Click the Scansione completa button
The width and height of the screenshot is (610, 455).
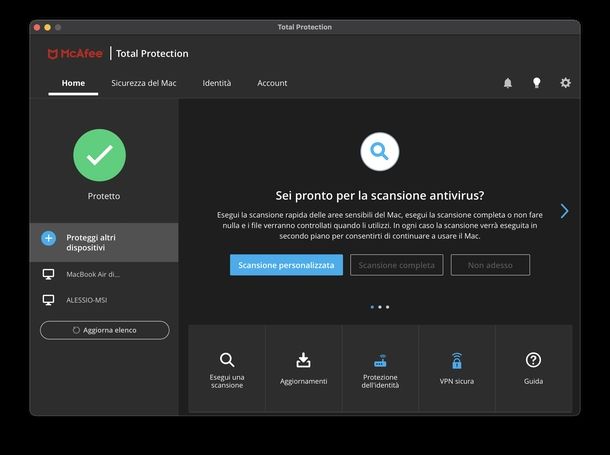(x=396, y=265)
